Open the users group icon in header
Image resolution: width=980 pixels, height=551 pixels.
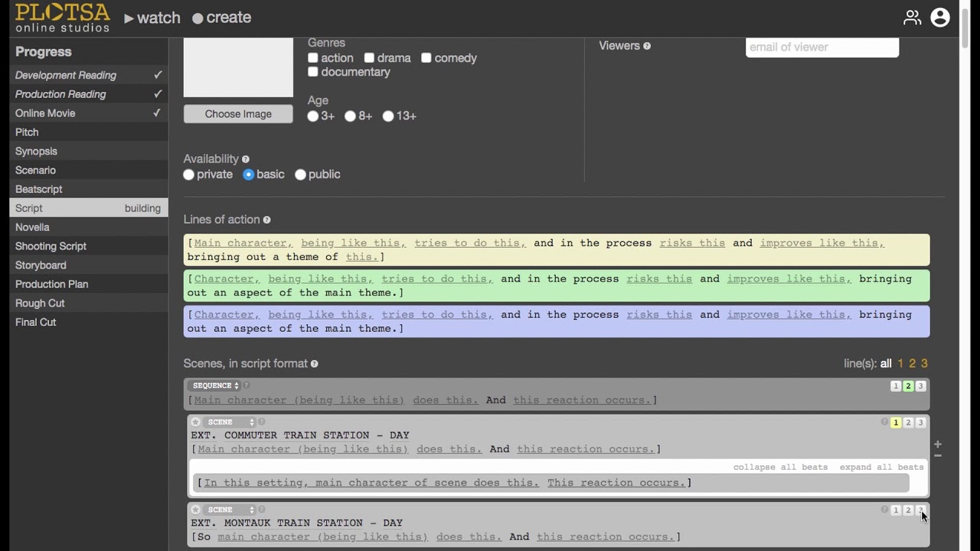(x=912, y=18)
